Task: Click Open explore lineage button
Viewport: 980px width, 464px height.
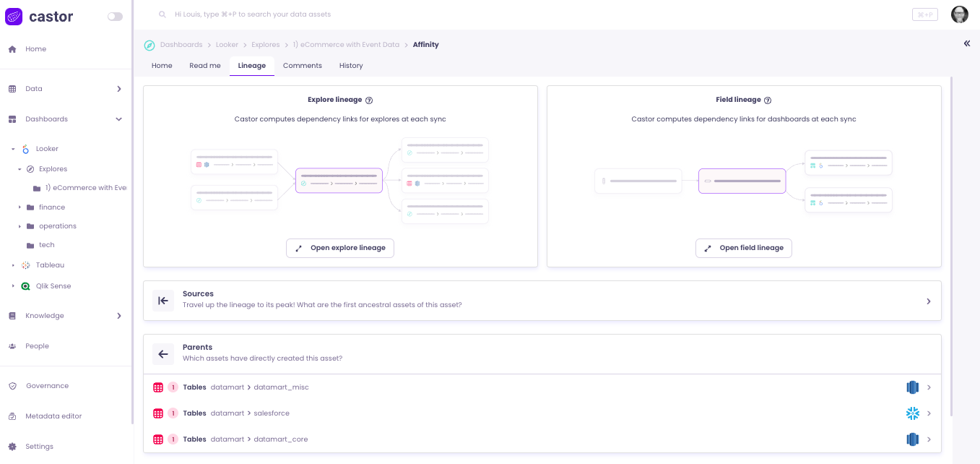Action: coord(340,248)
